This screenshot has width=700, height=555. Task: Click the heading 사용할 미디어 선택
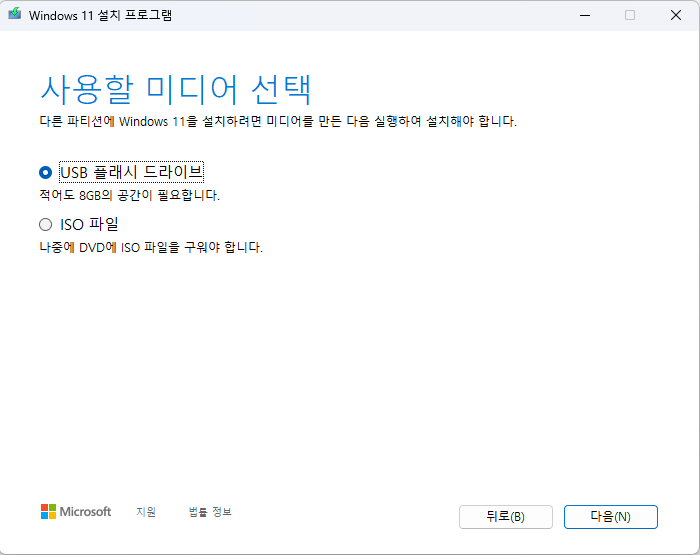175,90
